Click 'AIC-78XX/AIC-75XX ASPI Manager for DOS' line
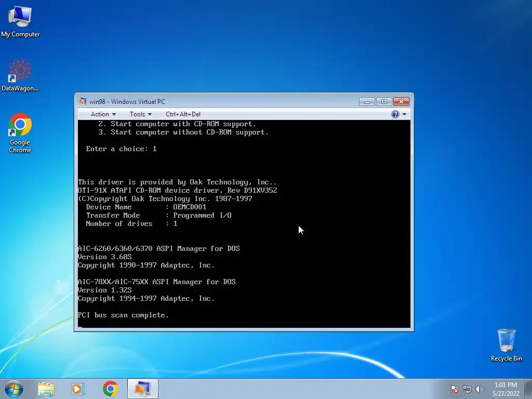The width and height of the screenshot is (532, 399). [x=156, y=282]
